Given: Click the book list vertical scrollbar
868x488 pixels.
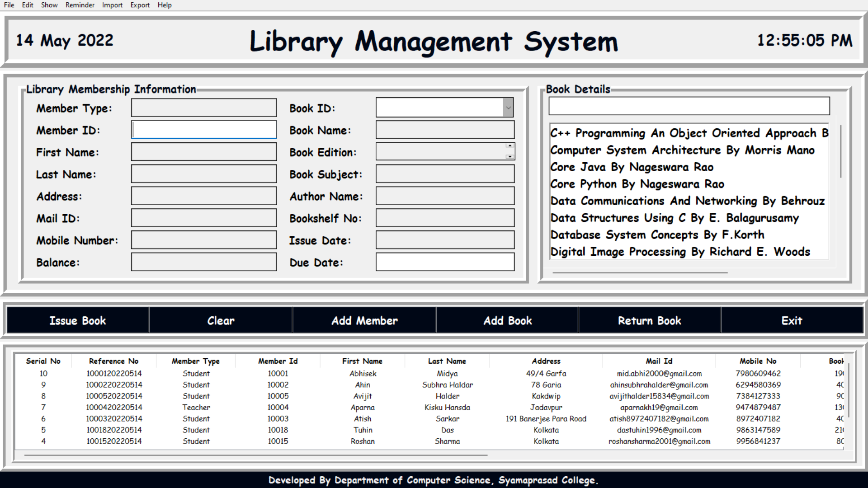Looking at the screenshot, I should click(x=840, y=151).
